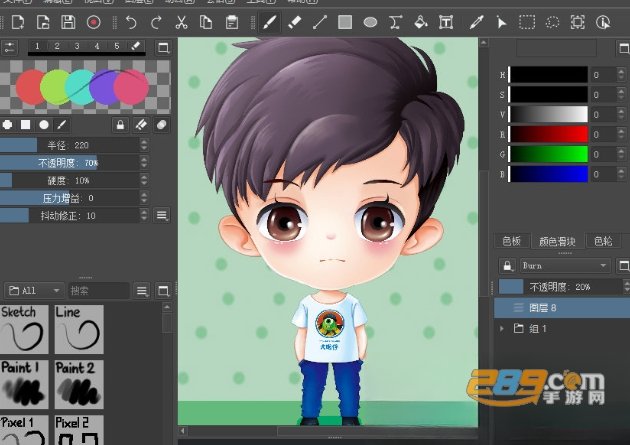Undo the last action

[x=131, y=22]
